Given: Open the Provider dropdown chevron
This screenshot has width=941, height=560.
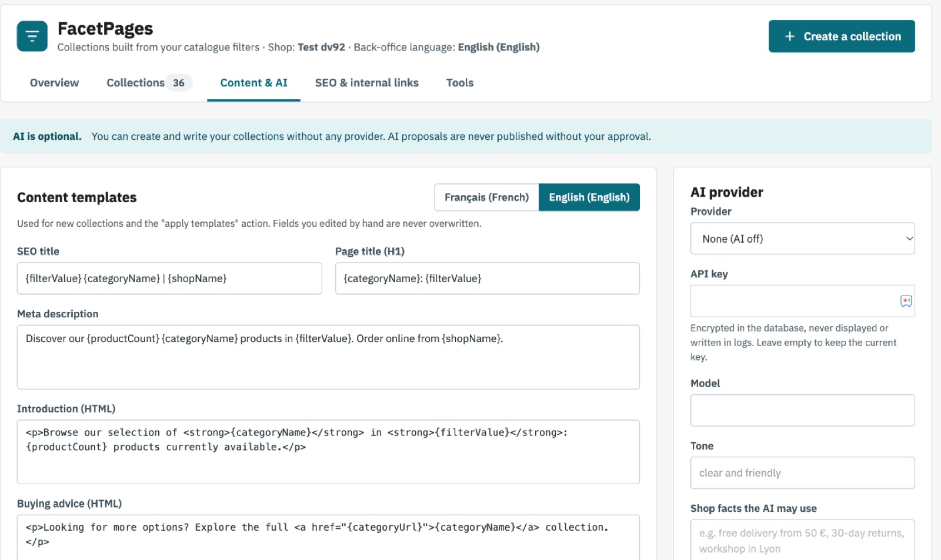Looking at the screenshot, I should [x=909, y=239].
